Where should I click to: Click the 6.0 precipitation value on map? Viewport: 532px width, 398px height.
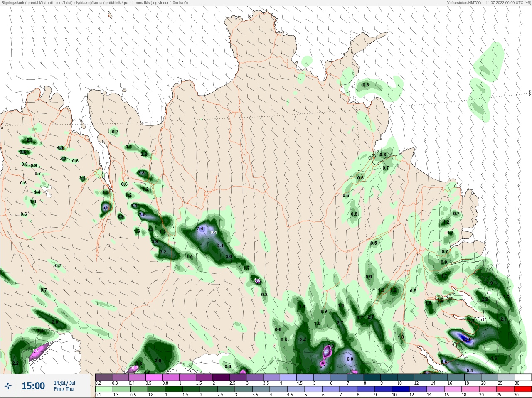pyautogui.click(x=350, y=359)
